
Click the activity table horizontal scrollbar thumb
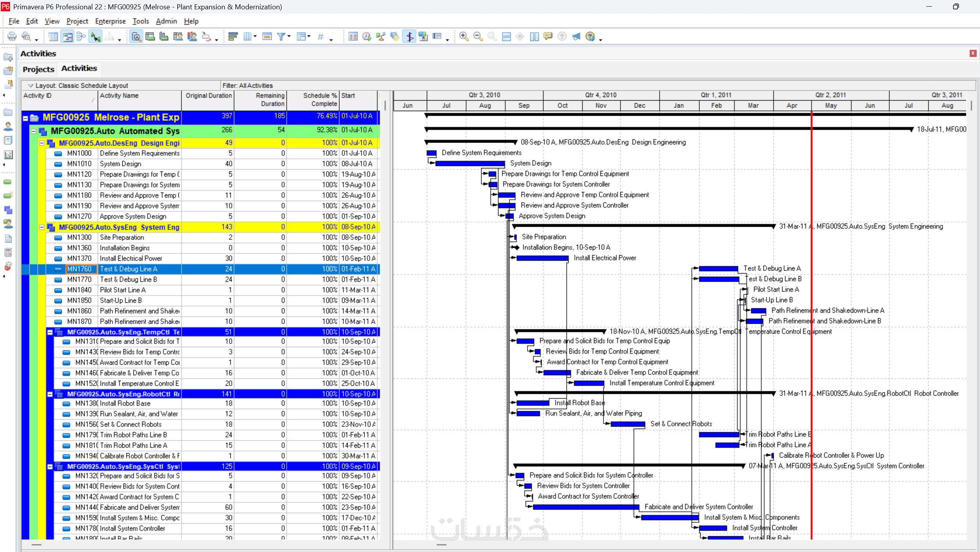[36, 545]
